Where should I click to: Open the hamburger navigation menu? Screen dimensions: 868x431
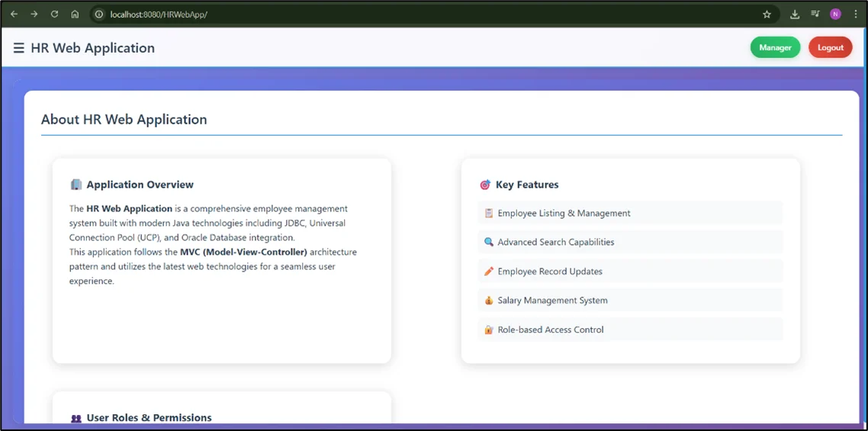(18, 48)
